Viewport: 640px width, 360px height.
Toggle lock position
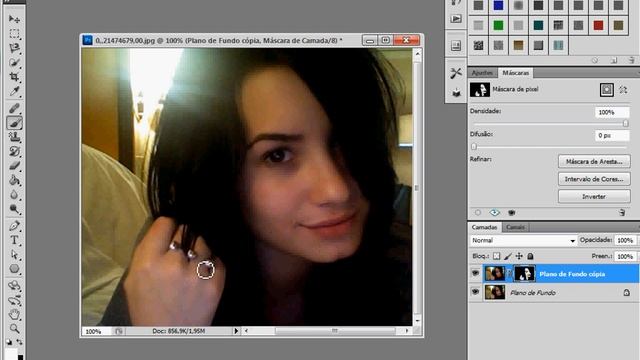[x=519, y=256]
